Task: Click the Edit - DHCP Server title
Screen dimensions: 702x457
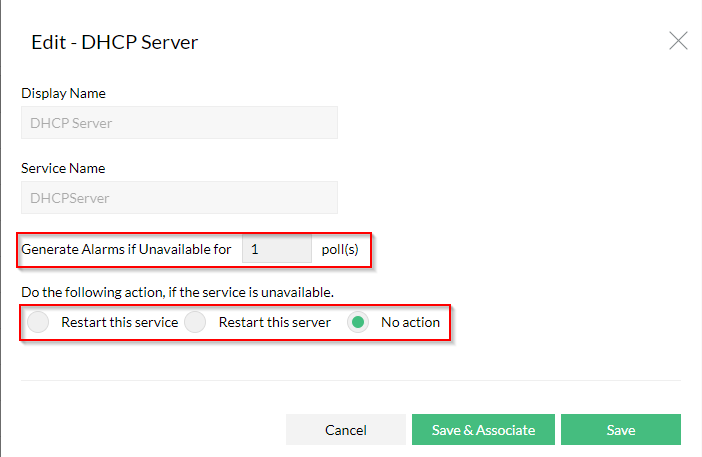Action: pyautogui.click(x=115, y=43)
